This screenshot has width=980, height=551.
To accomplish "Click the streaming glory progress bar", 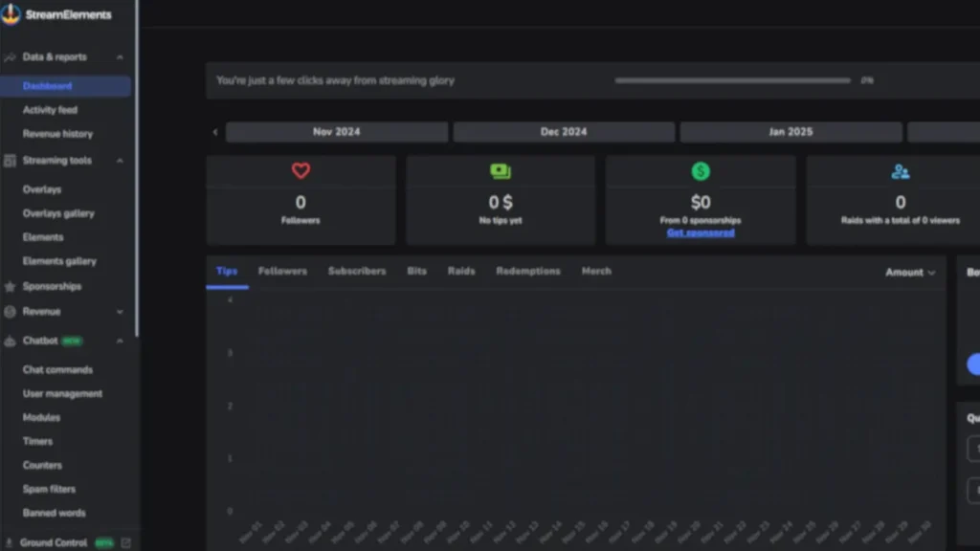I will (x=732, y=81).
